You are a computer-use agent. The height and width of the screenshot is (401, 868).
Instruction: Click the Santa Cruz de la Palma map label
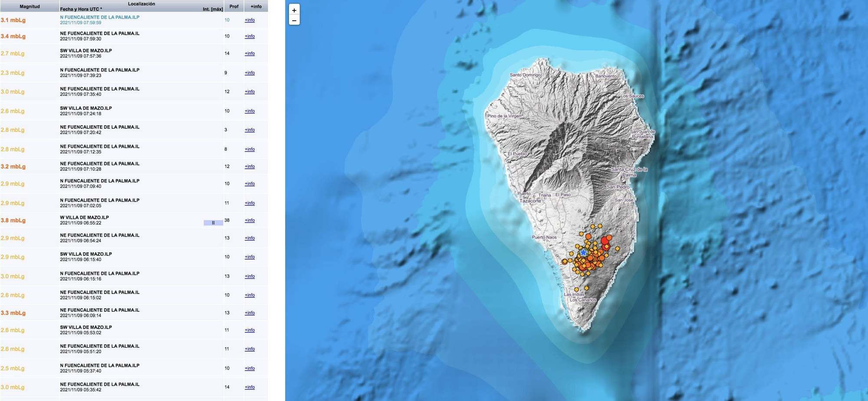629,172
